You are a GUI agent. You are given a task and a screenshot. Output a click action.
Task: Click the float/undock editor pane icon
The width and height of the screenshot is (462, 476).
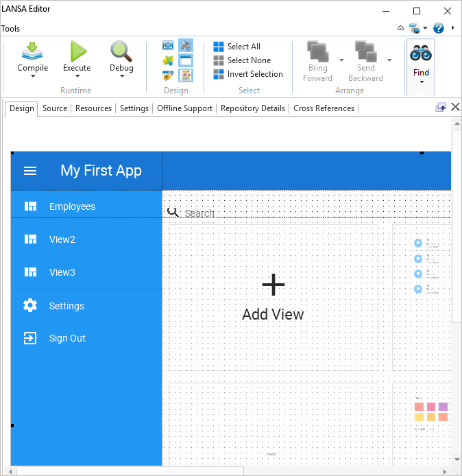pyautogui.click(x=441, y=107)
